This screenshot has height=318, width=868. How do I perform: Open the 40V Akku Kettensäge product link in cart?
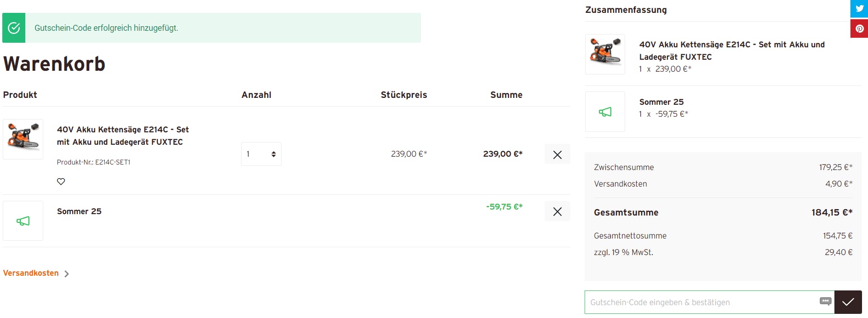pos(123,136)
